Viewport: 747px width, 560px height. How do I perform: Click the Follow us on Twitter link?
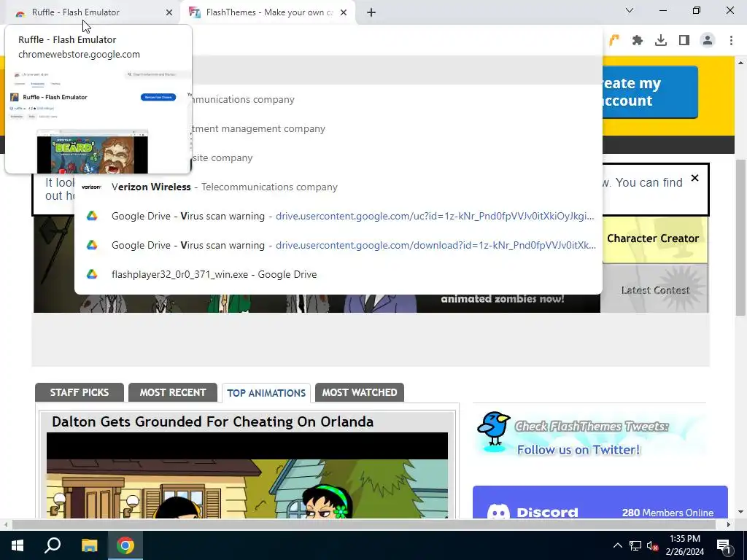pyautogui.click(x=578, y=450)
